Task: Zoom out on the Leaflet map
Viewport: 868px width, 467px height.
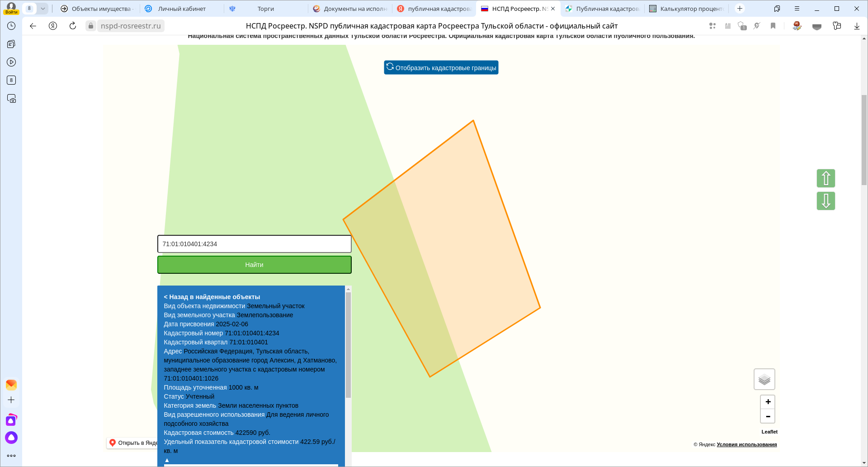Action: click(x=768, y=416)
